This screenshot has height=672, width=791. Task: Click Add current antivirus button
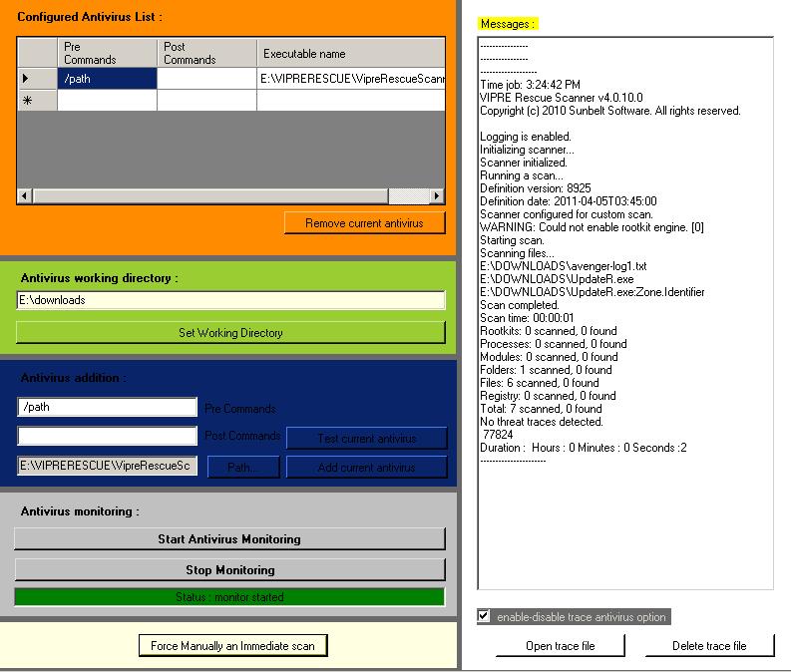tap(367, 468)
